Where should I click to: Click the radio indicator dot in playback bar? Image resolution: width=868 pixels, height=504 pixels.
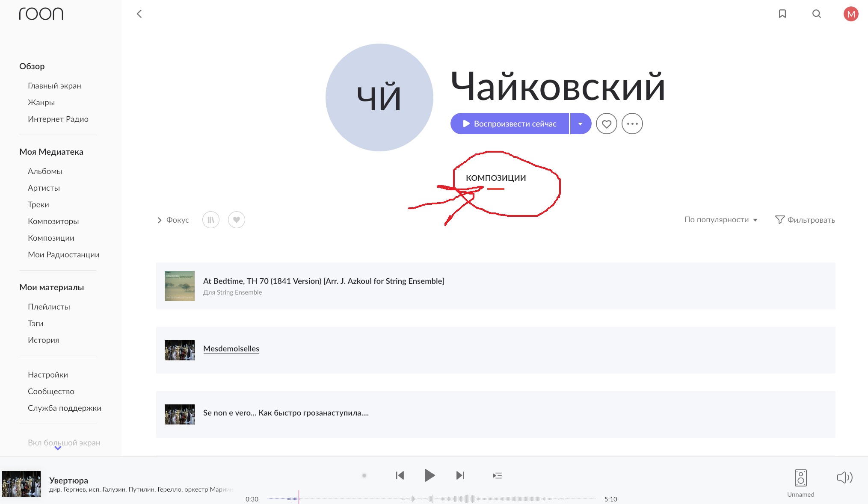click(364, 475)
